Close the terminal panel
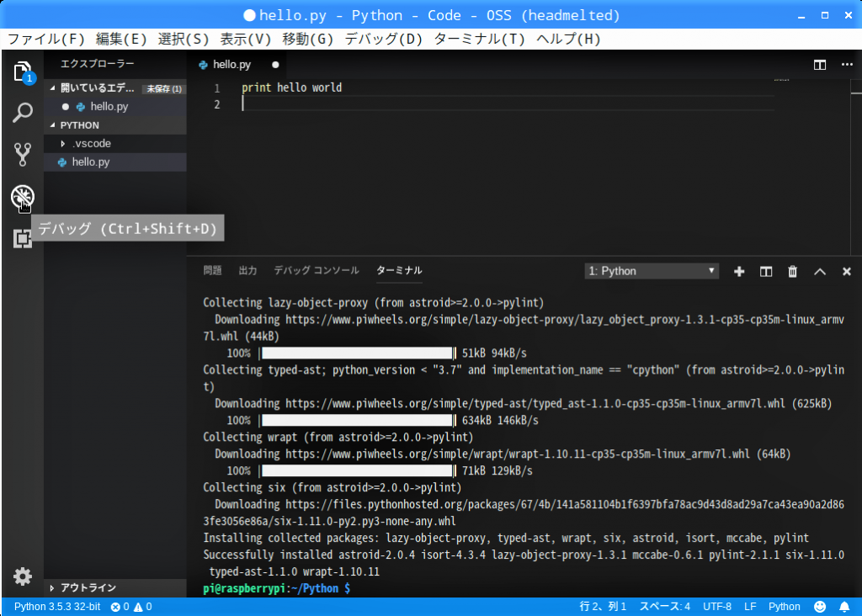Screen dimensions: 862x616 tap(847, 272)
